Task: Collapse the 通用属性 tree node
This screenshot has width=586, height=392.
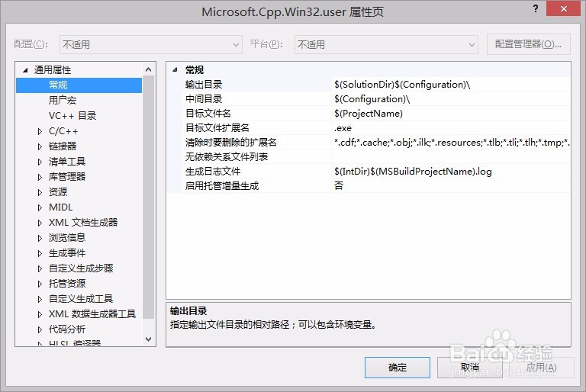Action: tap(25, 70)
